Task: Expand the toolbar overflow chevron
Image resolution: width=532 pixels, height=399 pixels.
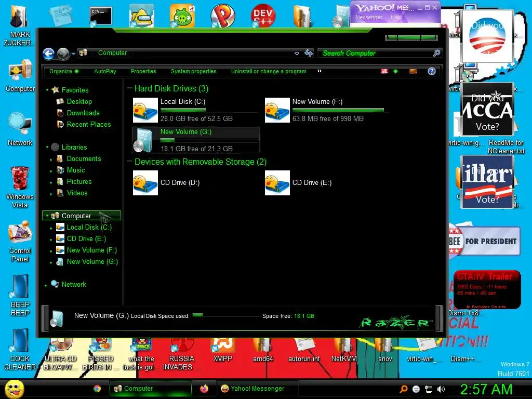Action: [x=320, y=71]
